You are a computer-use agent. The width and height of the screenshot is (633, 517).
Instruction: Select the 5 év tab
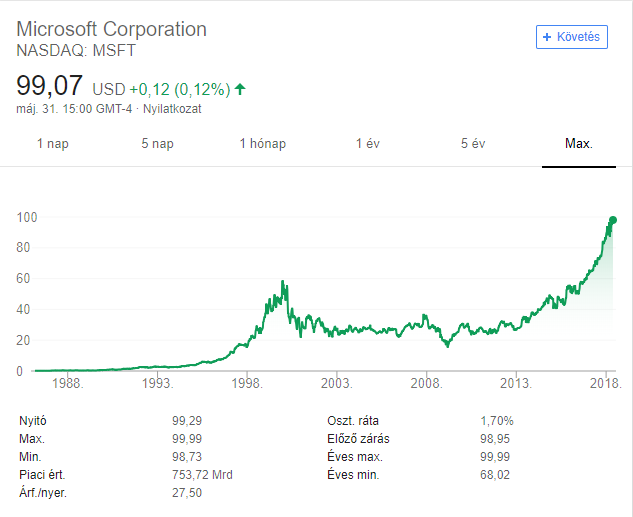click(473, 144)
